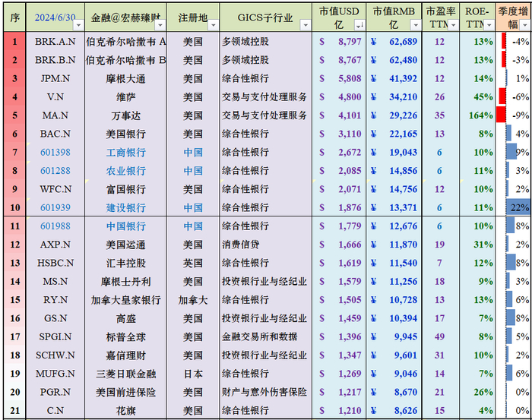Select the 摩根大通 name cell

[x=126, y=79]
